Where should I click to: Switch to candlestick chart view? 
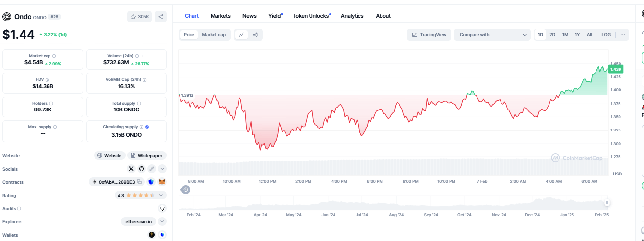pyautogui.click(x=255, y=35)
